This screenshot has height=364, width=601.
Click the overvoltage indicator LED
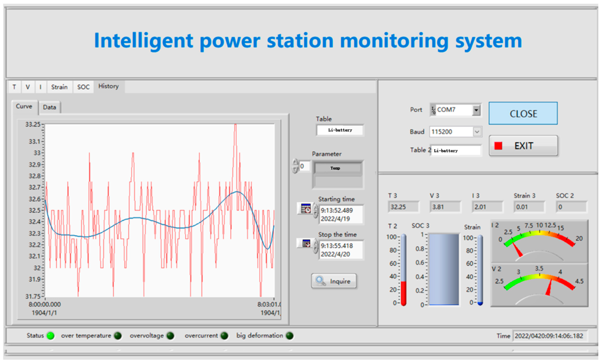click(x=171, y=336)
